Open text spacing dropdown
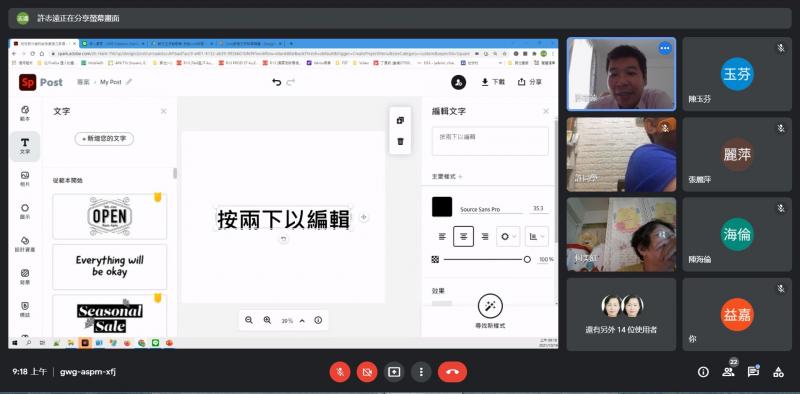The height and width of the screenshot is (394, 800). click(537, 237)
